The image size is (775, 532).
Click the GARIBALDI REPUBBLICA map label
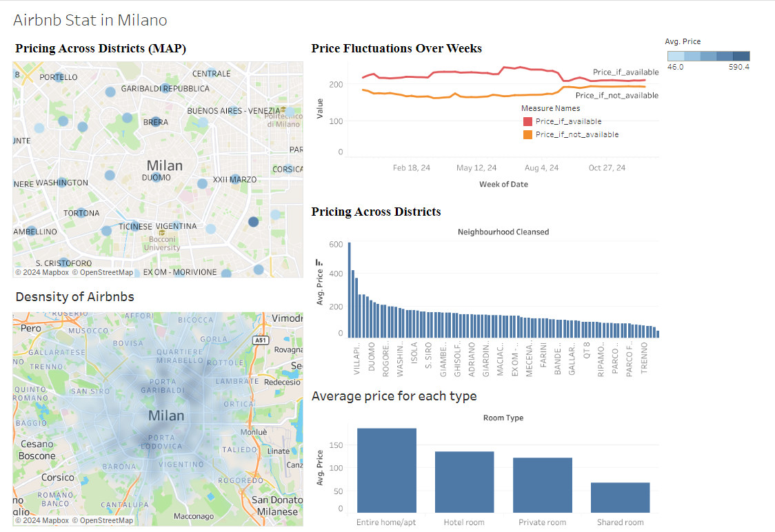(x=165, y=88)
